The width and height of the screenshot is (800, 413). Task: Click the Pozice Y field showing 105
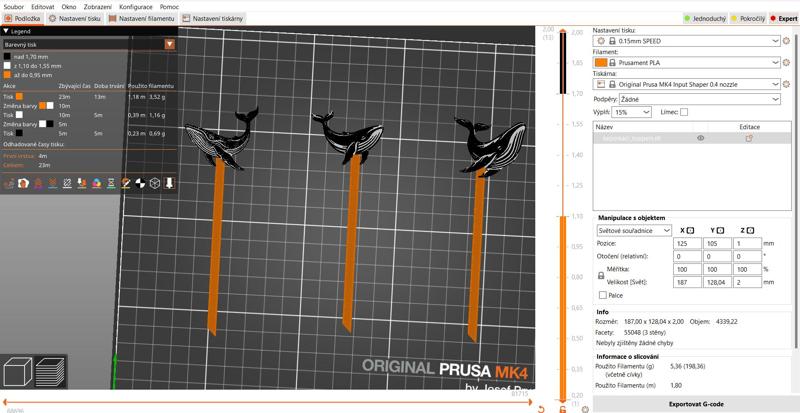(717, 244)
